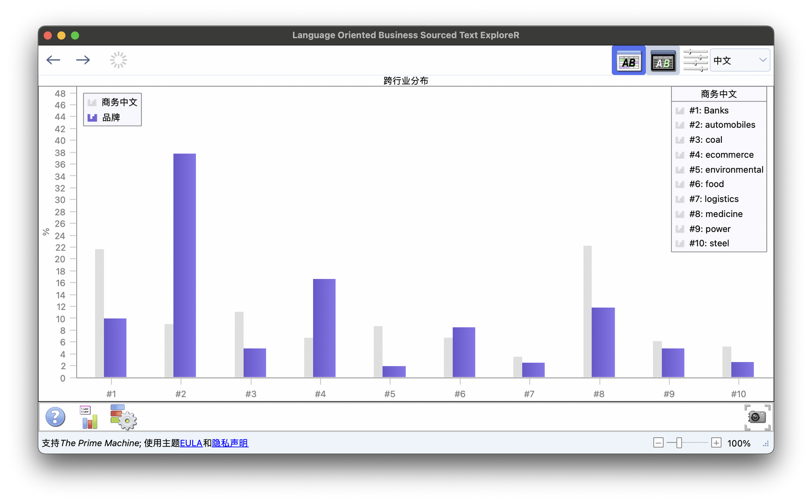Click the zoom out minus button
Screen dimensions: 812x504
pos(658,443)
